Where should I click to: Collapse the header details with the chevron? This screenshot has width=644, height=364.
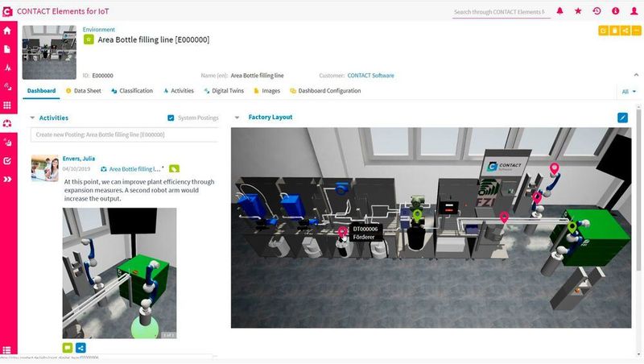[x=636, y=75]
